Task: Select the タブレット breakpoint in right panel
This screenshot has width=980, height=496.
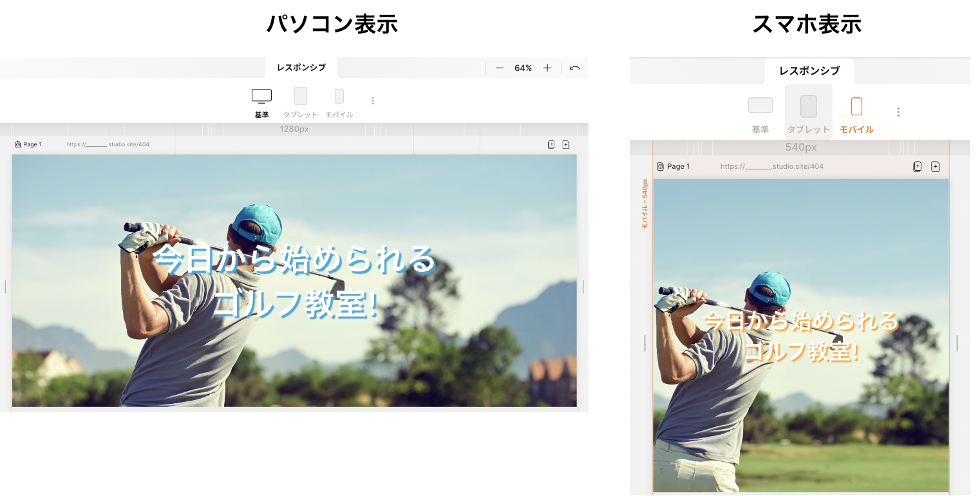Action: [809, 113]
